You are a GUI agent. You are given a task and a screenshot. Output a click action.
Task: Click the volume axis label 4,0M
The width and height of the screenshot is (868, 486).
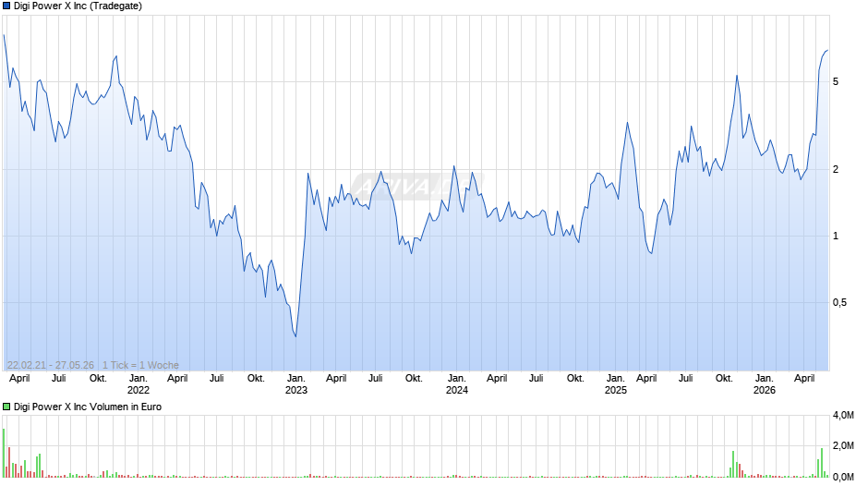tap(843, 415)
